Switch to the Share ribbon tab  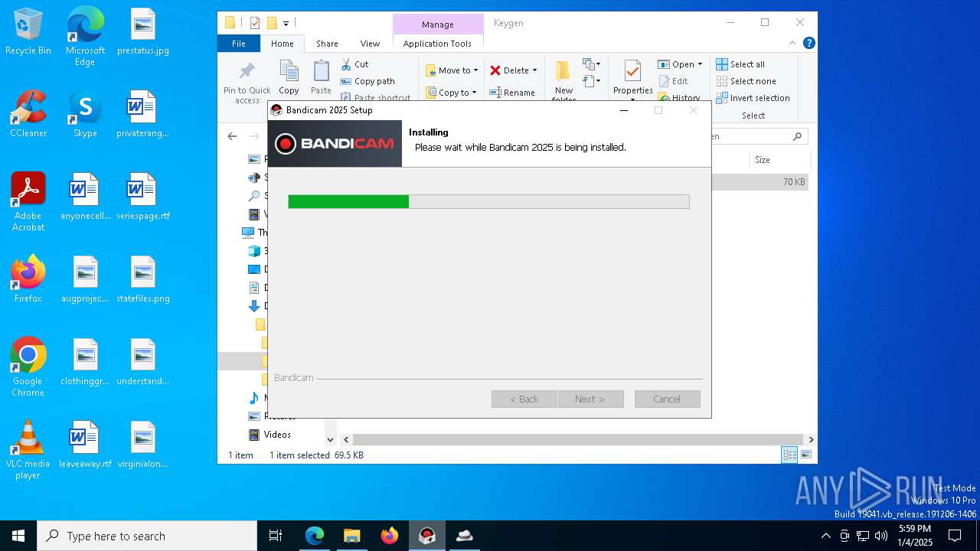coord(327,44)
